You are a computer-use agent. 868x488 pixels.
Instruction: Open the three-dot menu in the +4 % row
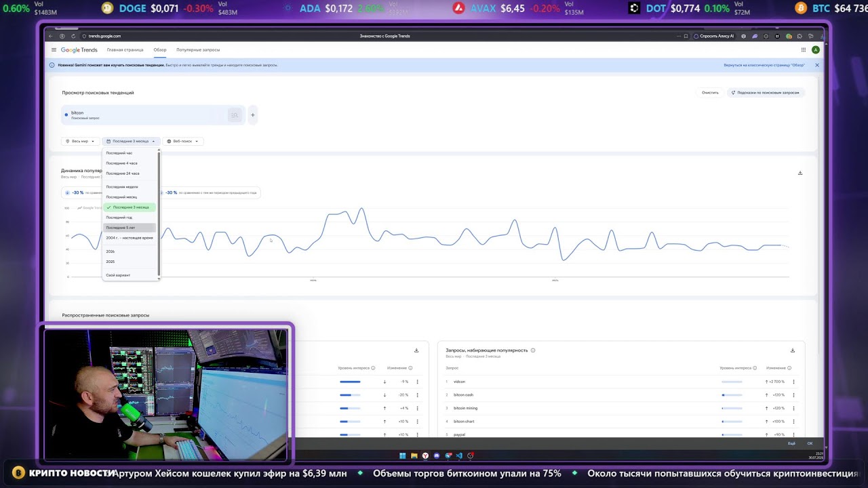(417, 408)
